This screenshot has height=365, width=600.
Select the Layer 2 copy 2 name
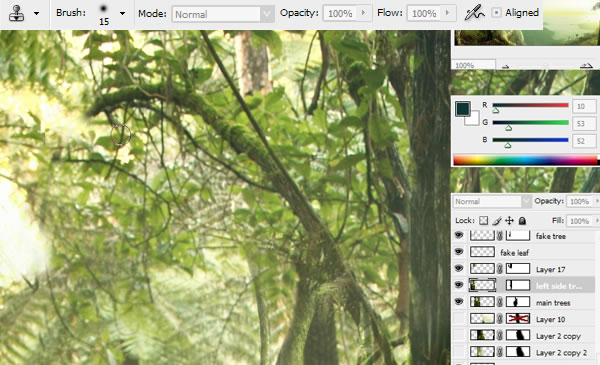pyautogui.click(x=561, y=353)
